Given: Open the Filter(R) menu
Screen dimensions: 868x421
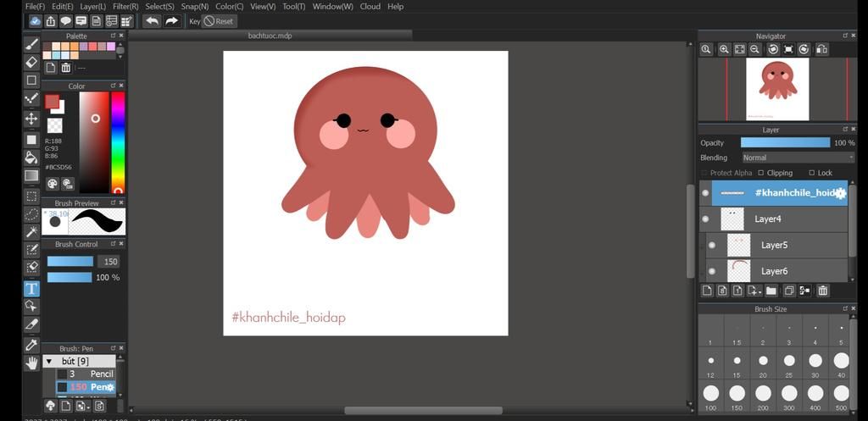Looking at the screenshot, I should coord(125,7).
